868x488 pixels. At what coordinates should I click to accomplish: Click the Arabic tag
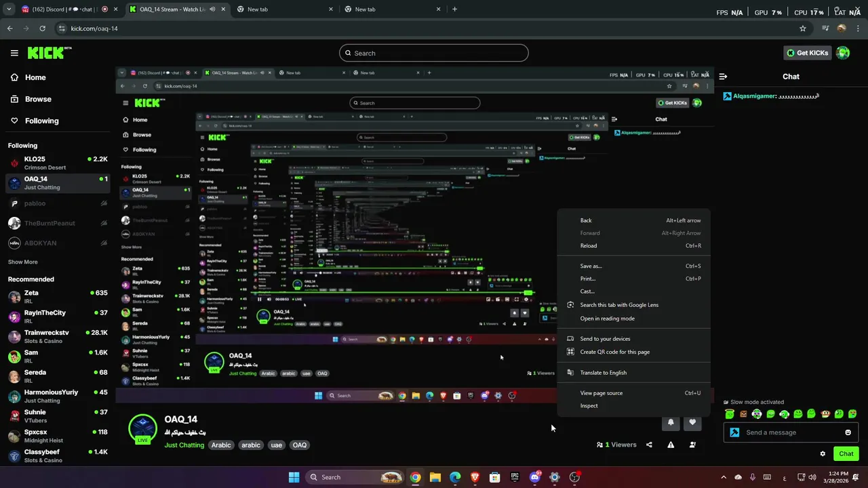tap(221, 445)
